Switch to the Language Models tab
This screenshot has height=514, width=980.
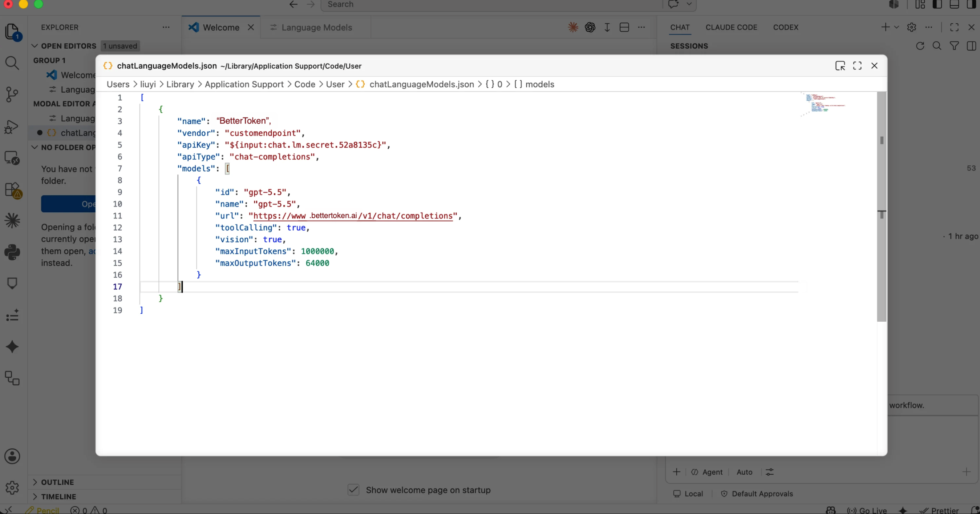click(316, 27)
